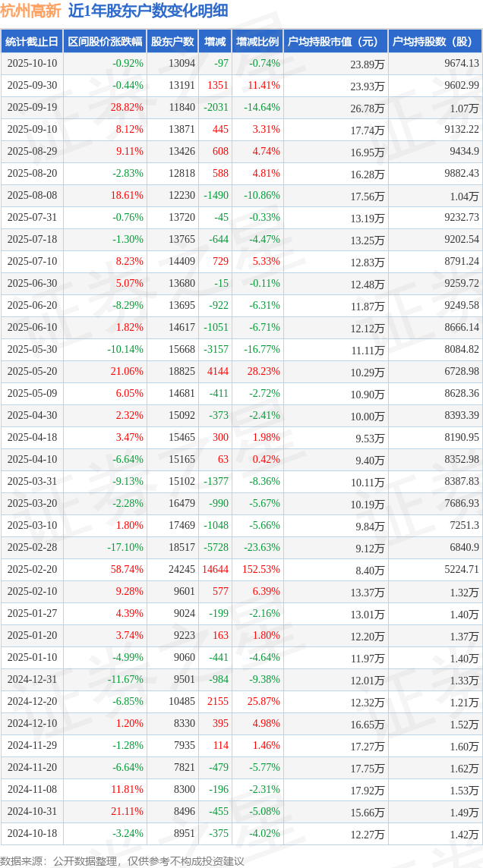The image size is (483, 868).
Task: Click the 数据来源 disclaimer footer text
Action: coord(122,860)
